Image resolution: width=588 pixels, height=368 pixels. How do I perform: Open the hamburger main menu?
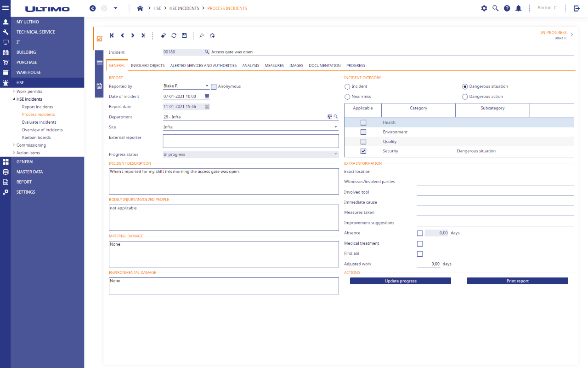coord(6,8)
